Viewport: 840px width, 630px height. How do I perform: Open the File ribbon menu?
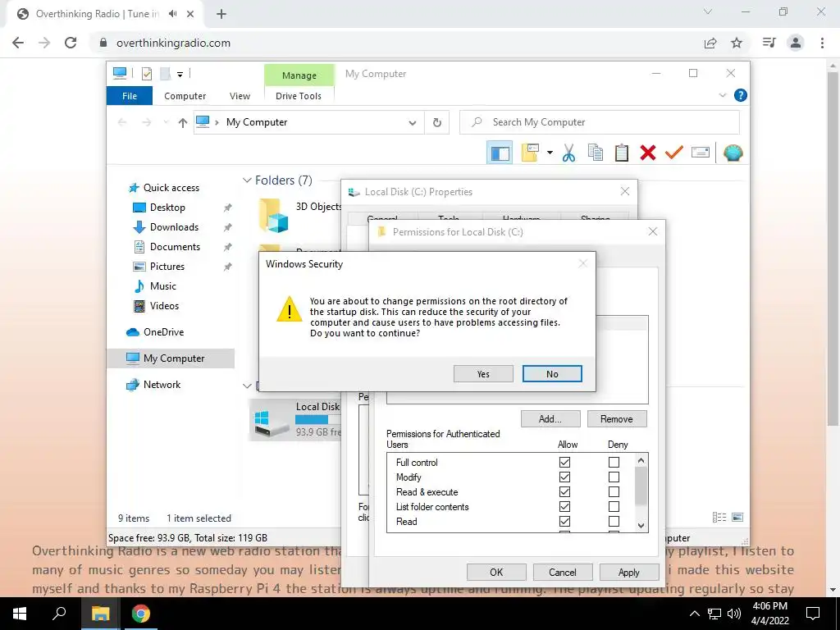[130, 96]
